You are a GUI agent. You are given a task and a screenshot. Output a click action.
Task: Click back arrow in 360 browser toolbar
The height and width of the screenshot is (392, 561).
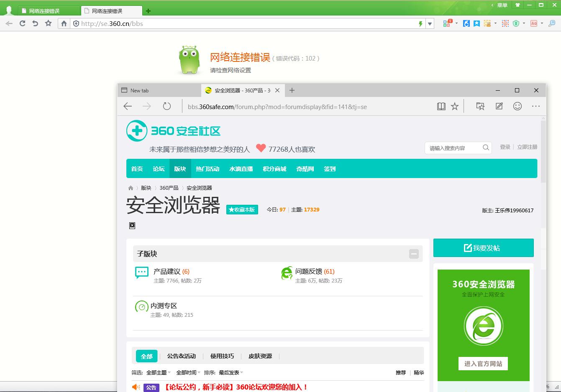point(9,23)
